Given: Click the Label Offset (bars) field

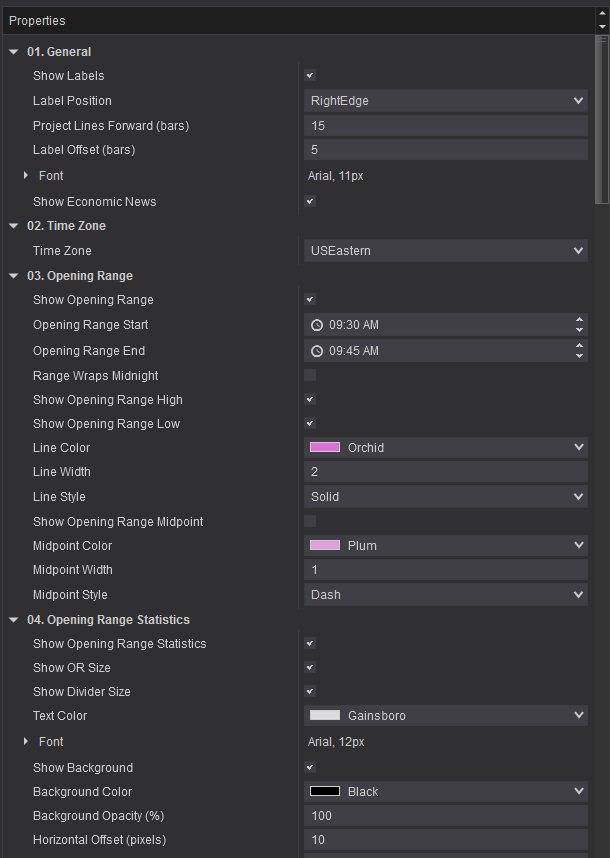Looking at the screenshot, I should coord(446,150).
